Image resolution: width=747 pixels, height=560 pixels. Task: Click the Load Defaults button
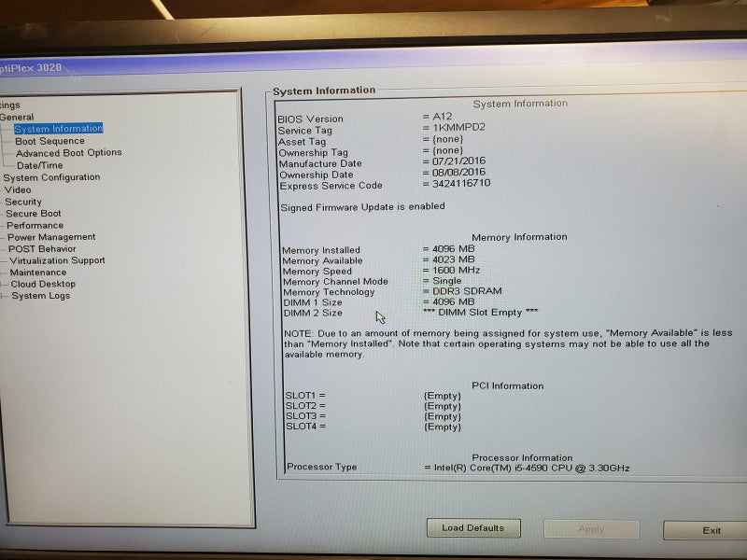point(473,528)
